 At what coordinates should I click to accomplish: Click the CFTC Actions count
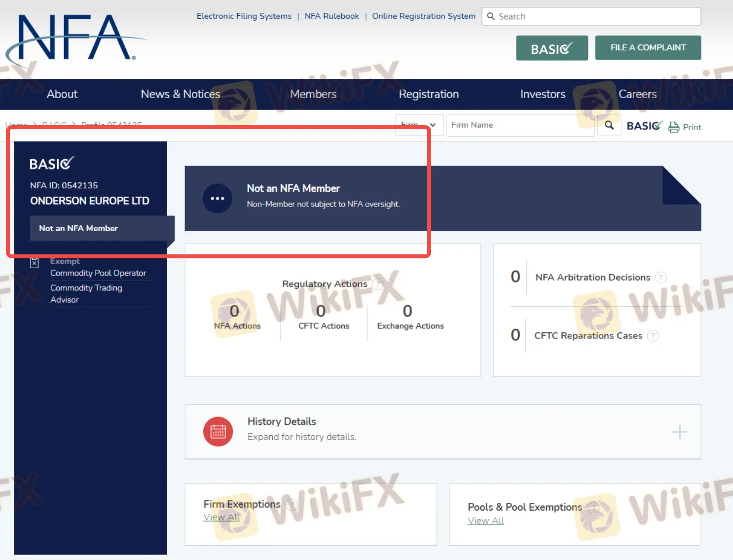[x=321, y=311]
